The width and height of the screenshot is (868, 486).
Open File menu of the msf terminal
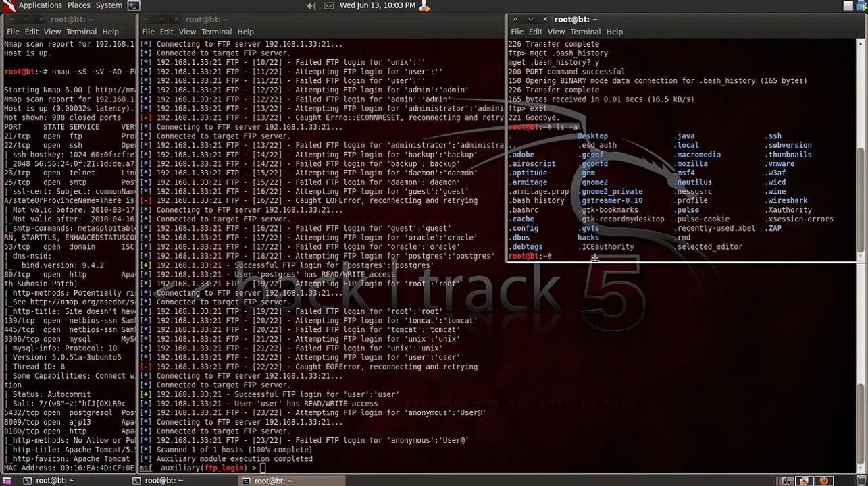pyautogui.click(x=148, y=32)
